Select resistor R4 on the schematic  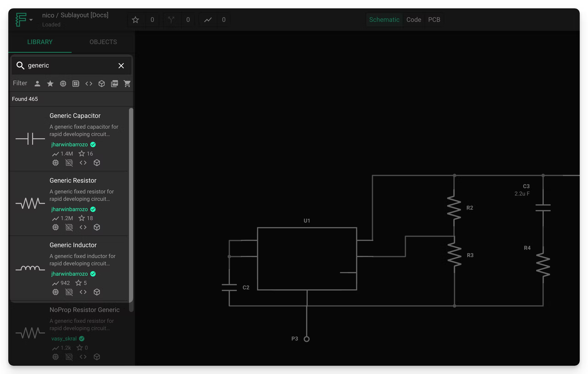543,265
